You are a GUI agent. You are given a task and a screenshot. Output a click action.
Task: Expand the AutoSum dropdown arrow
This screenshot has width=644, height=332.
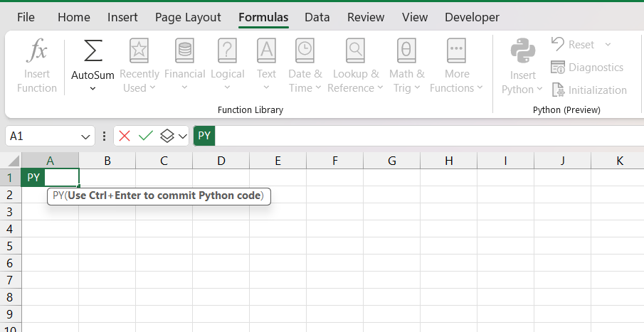pyautogui.click(x=93, y=89)
